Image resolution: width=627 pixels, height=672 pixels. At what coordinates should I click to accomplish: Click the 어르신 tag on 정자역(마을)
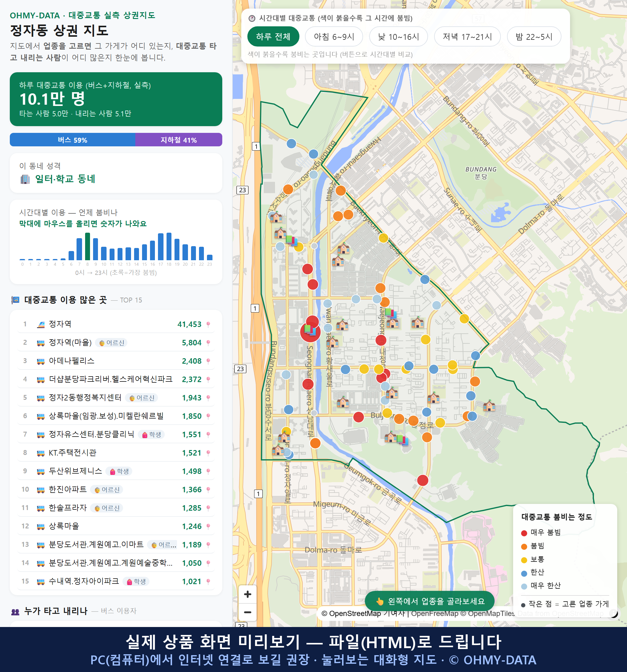(111, 343)
